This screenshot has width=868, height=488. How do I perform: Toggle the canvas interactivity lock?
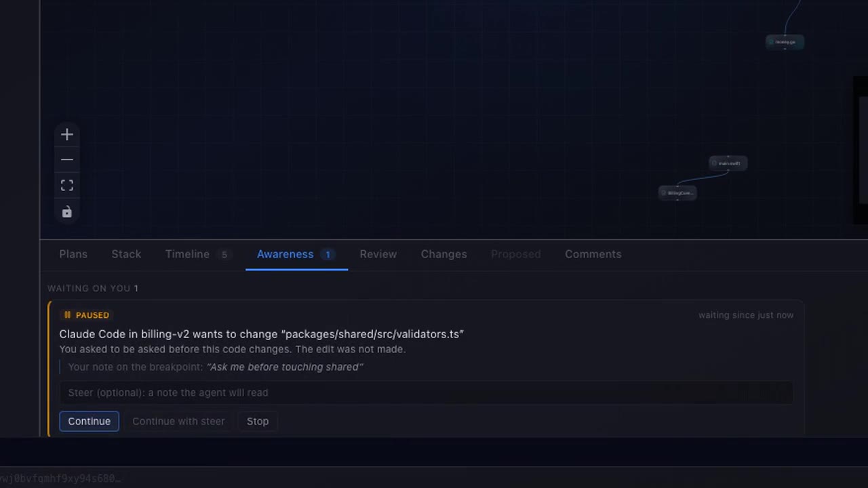point(66,211)
